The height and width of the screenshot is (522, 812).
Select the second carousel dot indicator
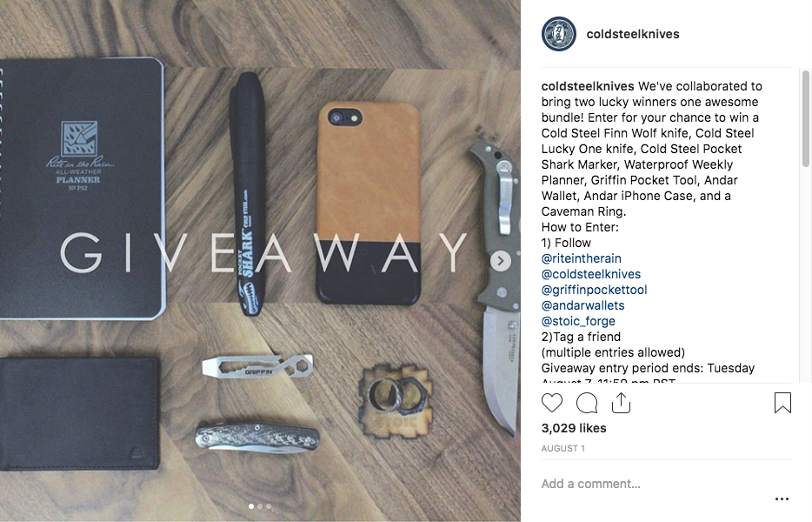pyautogui.click(x=260, y=506)
